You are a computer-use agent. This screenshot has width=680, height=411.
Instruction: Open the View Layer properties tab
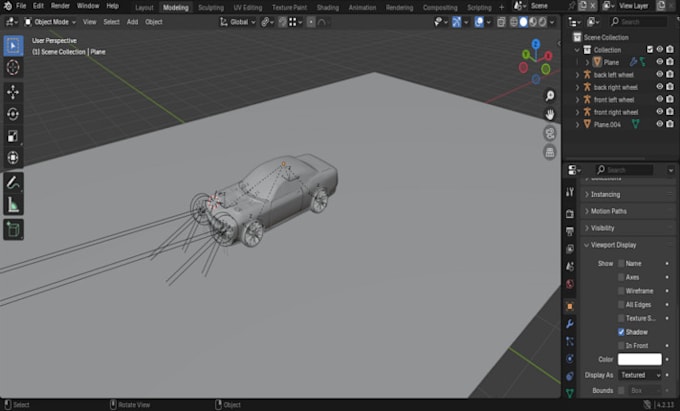tap(570, 249)
